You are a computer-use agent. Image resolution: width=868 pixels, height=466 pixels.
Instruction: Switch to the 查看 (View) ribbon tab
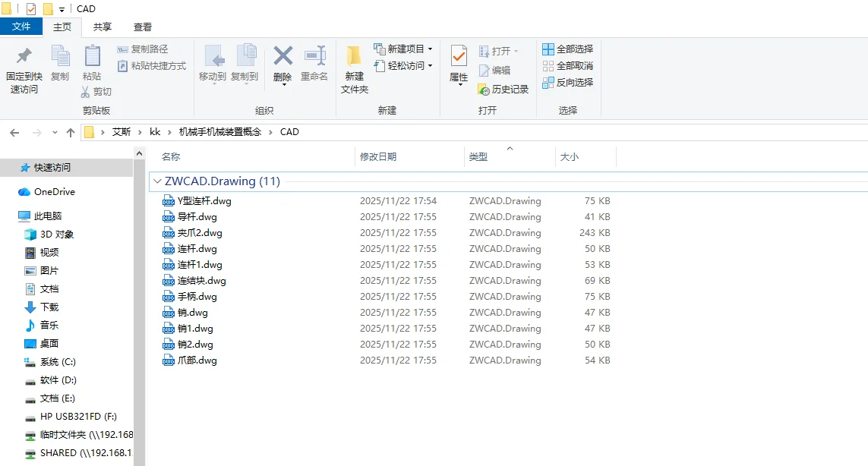[x=143, y=26]
